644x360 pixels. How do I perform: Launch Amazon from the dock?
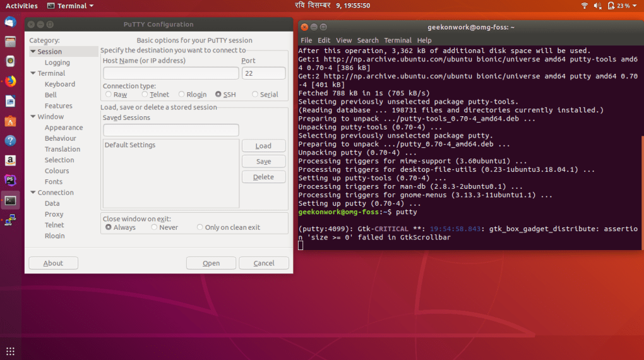(10, 160)
